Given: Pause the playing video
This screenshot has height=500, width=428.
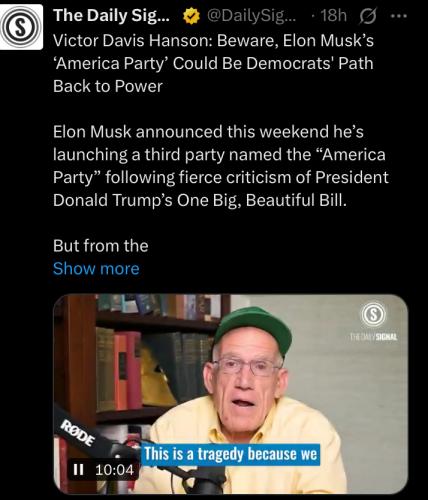Looking at the screenshot, I should (78, 470).
